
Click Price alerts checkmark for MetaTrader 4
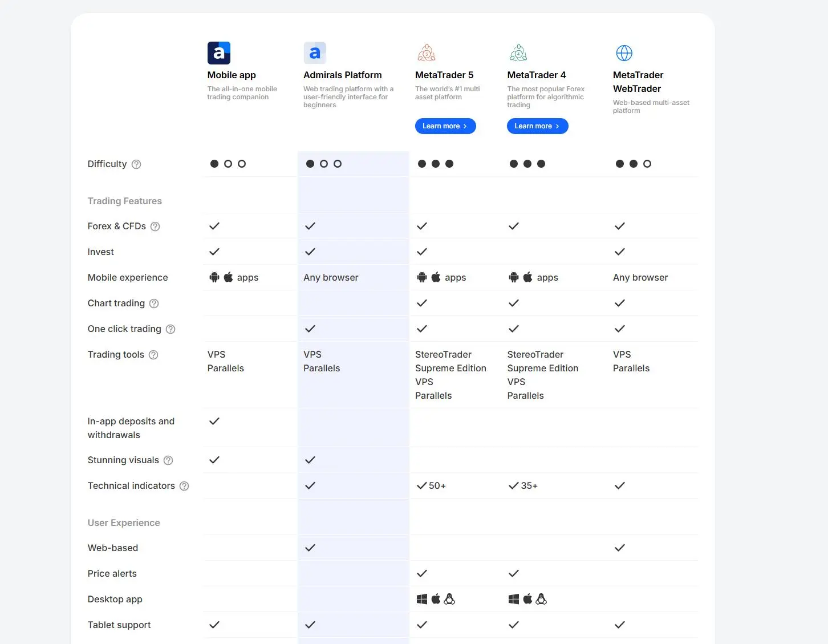[514, 573]
